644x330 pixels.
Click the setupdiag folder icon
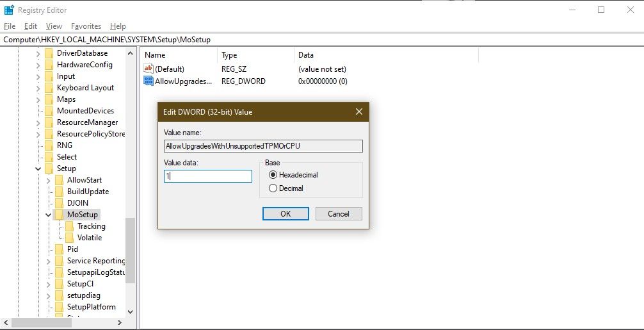point(59,295)
